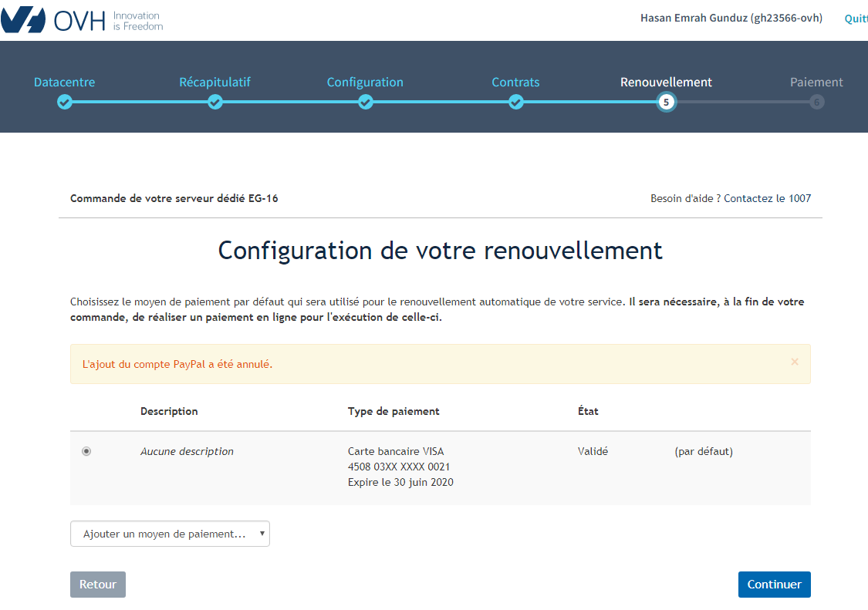The width and height of the screenshot is (868, 610).
Task: Select the Paiement step label
Action: (816, 82)
